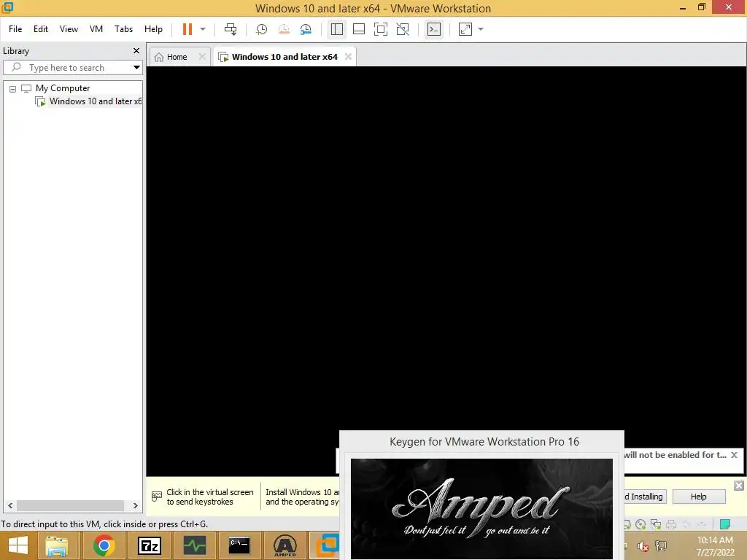Collapse the My Computer tree node
The width and height of the screenshot is (747, 560).
(x=13, y=88)
